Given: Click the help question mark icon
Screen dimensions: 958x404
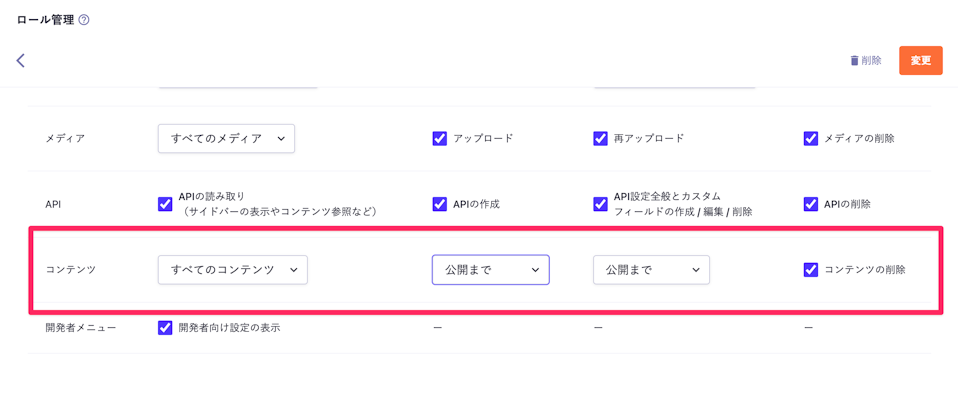Looking at the screenshot, I should click(84, 20).
